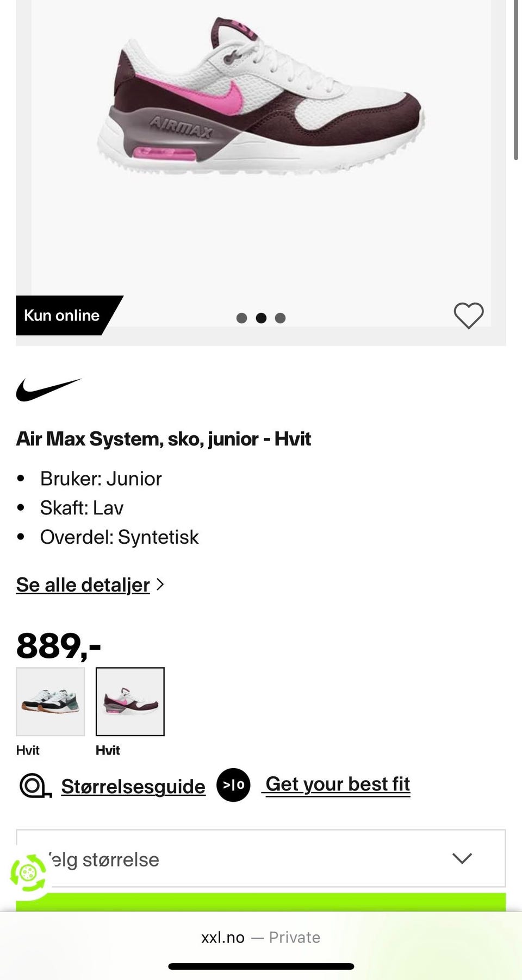Screen dimensions: 522x980
Task: Follow the Get your best fit link
Action: tap(338, 784)
